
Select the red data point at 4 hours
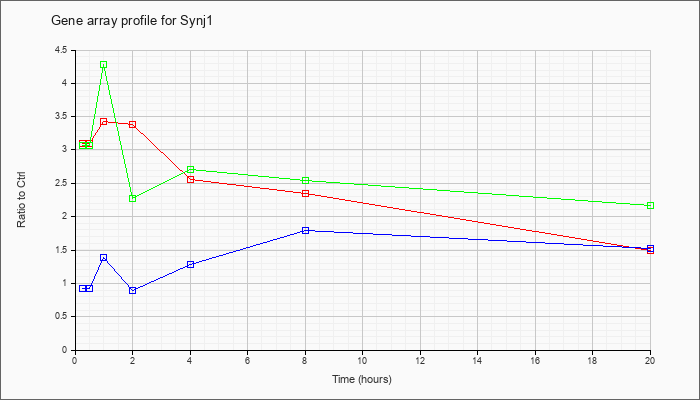[x=191, y=179]
